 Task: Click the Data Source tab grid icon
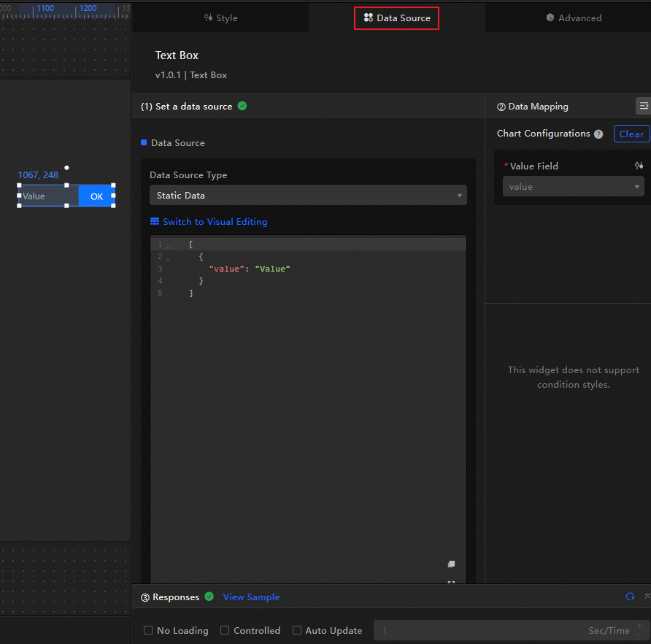[369, 18]
